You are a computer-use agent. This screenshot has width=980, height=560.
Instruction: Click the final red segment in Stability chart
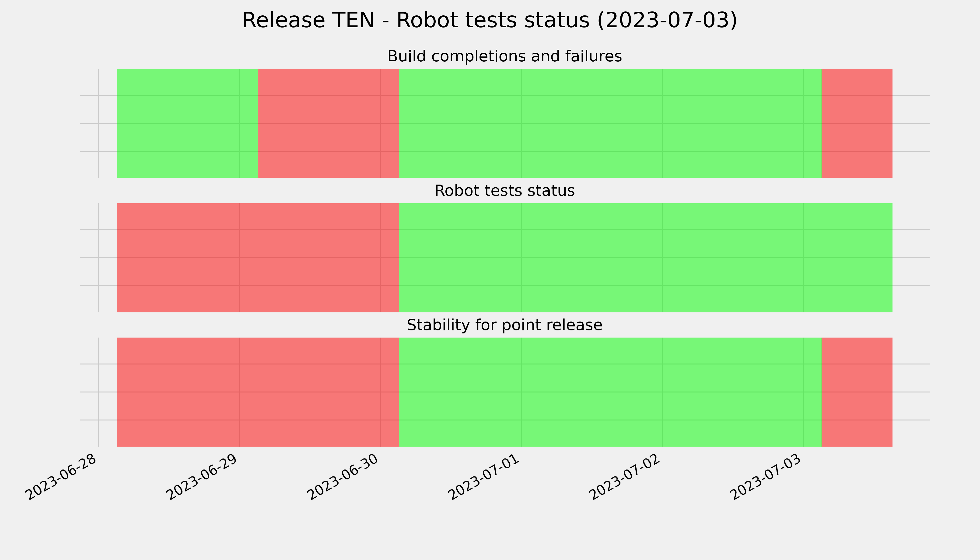click(x=857, y=392)
